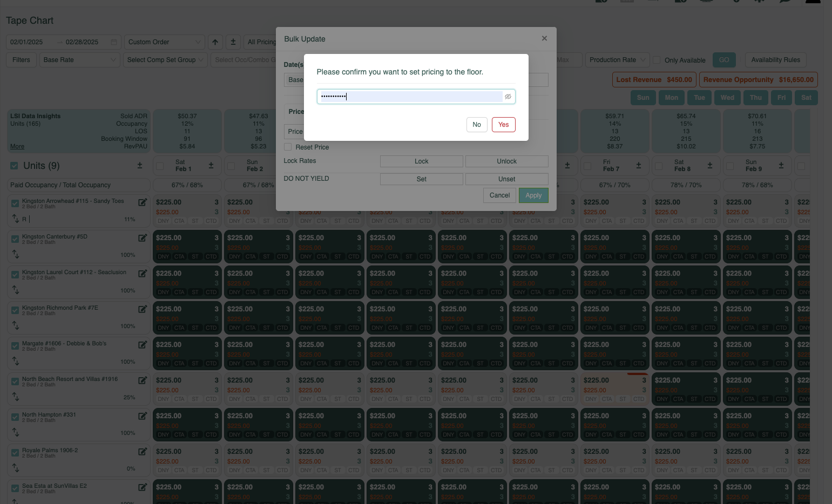Uncheck Royale Palms 1906-2 checkbox

tap(15, 453)
